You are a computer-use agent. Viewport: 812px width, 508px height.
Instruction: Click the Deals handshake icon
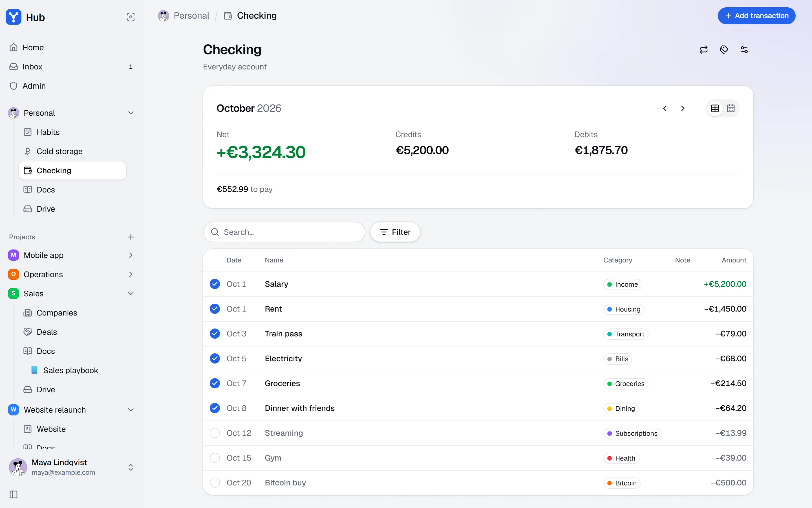pos(28,332)
